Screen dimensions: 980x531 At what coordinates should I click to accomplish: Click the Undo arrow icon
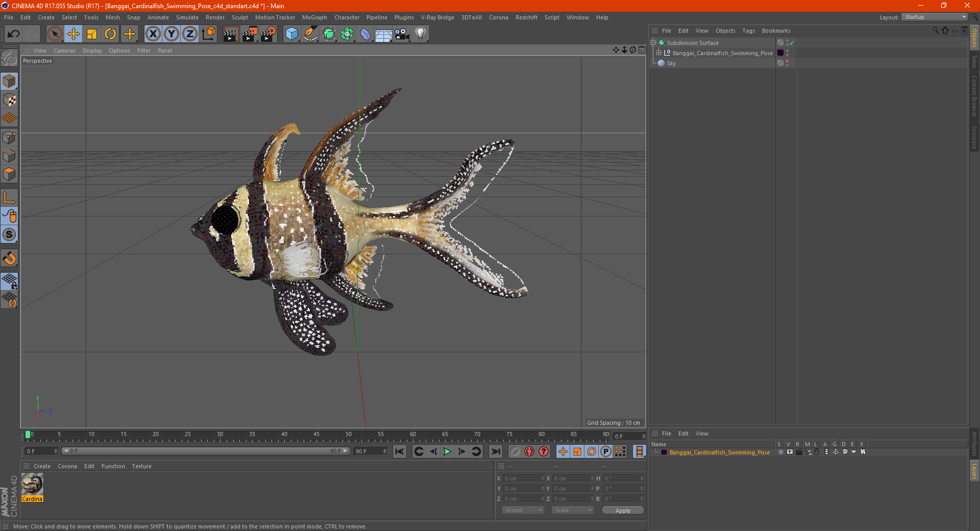tap(14, 34)
